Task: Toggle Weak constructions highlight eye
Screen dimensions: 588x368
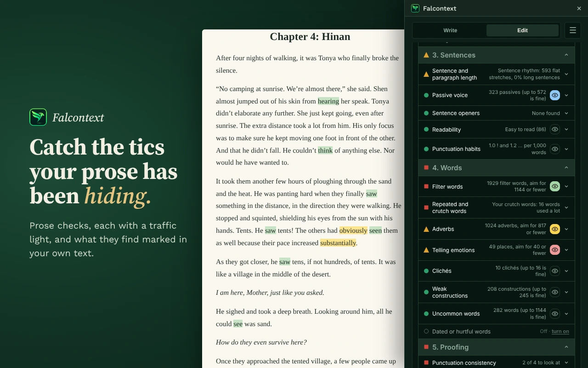Action: tap(555, 292)
